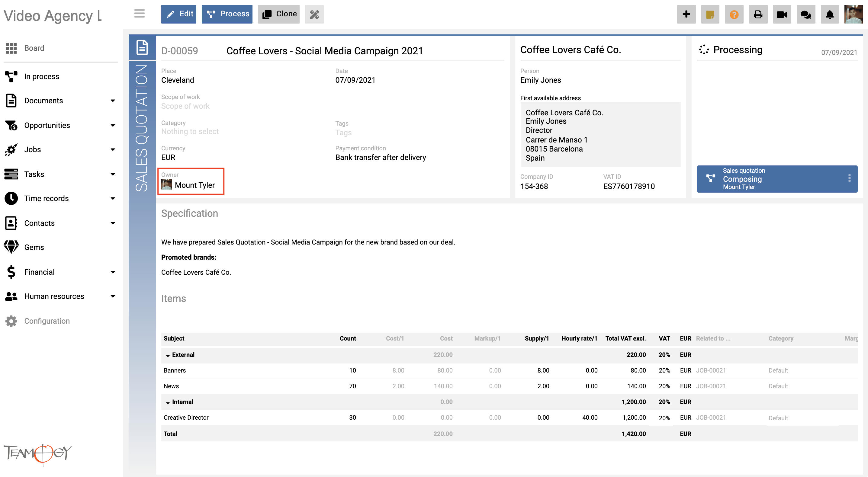Expand the Jobs submenu arrow
The width and height of the screenshot is (868, 477).
pos(113,149)
